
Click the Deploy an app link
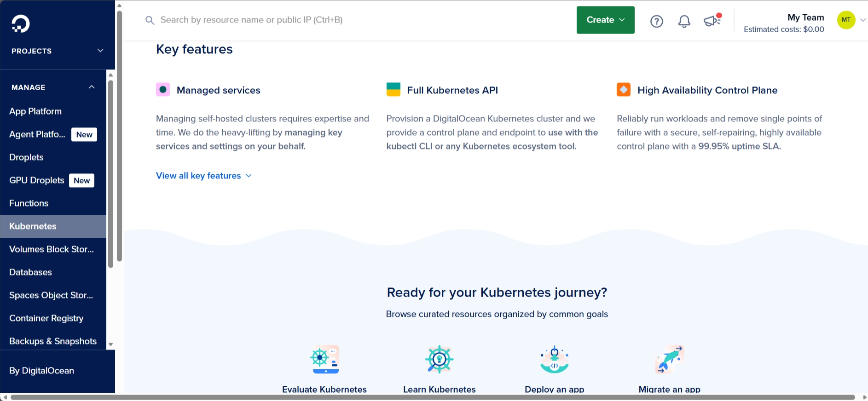coord(555,389)
